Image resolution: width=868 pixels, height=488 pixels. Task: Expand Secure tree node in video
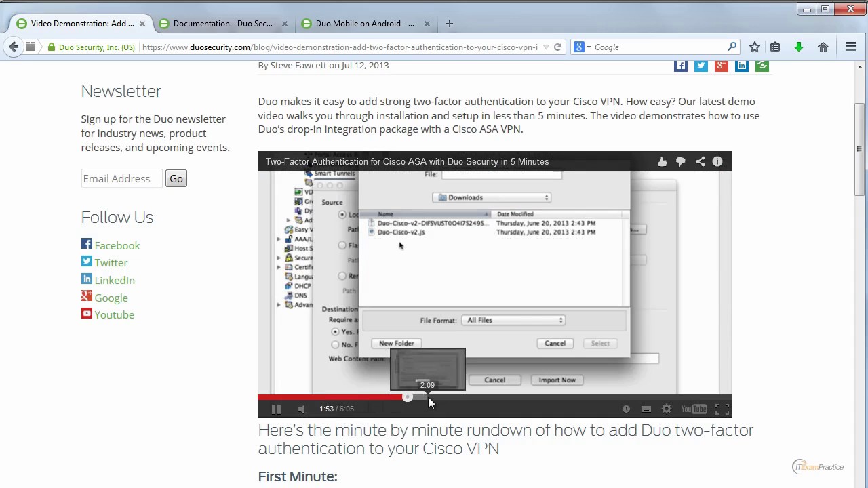click(279, 258)
